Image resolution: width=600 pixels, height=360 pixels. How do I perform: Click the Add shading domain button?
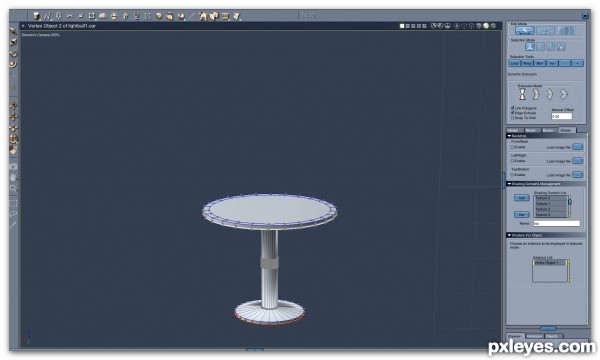522,198
